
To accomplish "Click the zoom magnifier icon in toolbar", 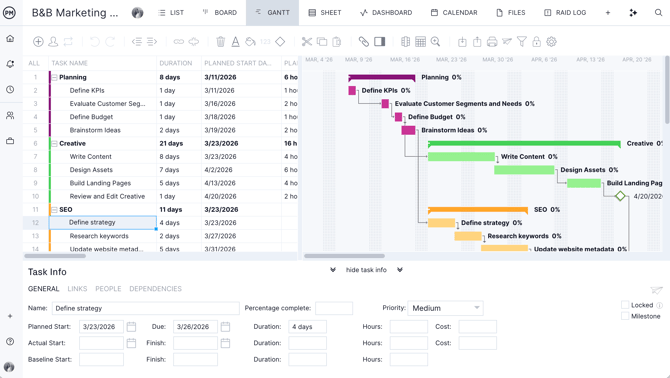I will (435, 41).
